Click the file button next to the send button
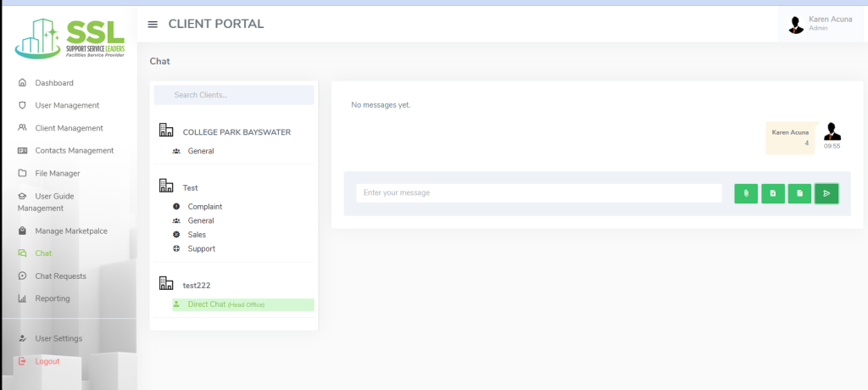The height and width of the screenshot is (390, 868). (x=799, y=193)
